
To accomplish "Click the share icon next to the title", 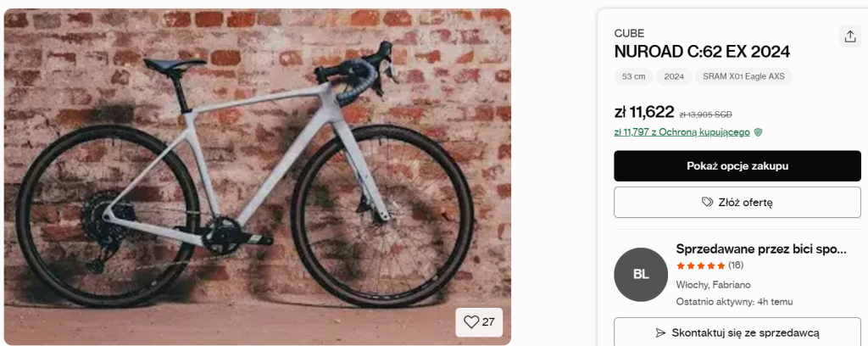I will click(849, 36).
